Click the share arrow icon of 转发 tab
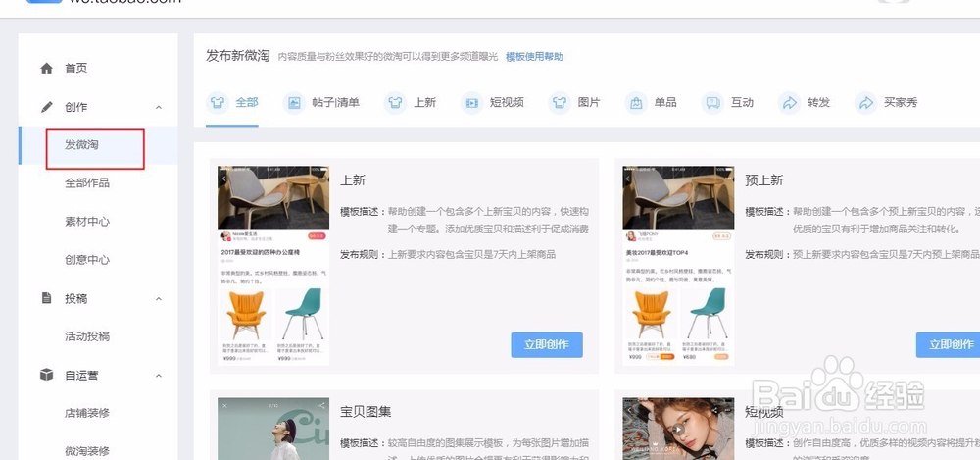This screenshot has height=460, width=980. 789,103
